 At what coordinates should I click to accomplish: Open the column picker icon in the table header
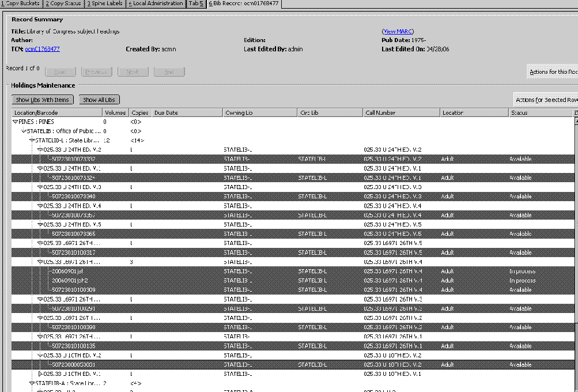point(575,113)
